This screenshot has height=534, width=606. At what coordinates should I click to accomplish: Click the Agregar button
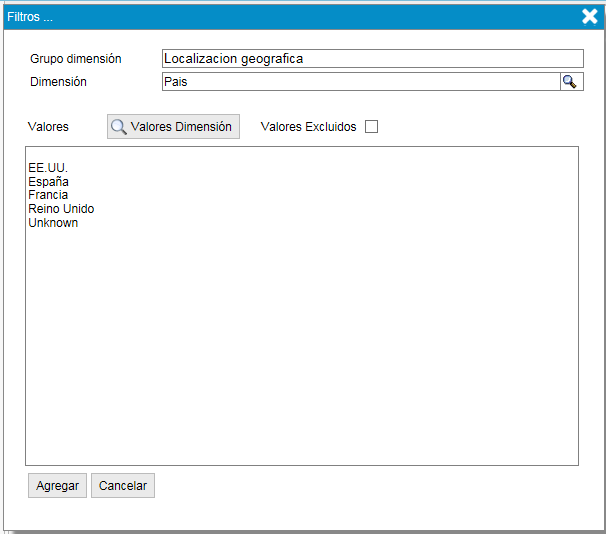pos(57,486)
